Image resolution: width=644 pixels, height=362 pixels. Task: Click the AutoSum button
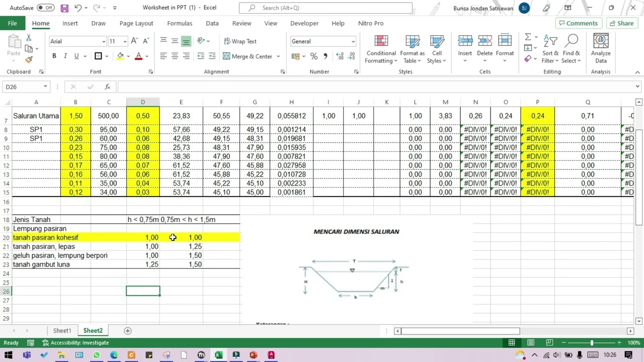coord(528,37)
